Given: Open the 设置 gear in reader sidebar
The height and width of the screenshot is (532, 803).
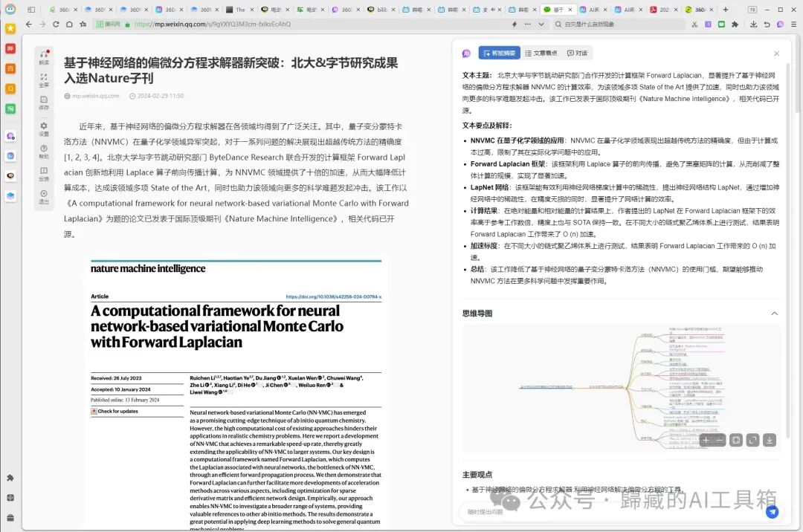Looking at the screenshot, I should pos(44,129).
